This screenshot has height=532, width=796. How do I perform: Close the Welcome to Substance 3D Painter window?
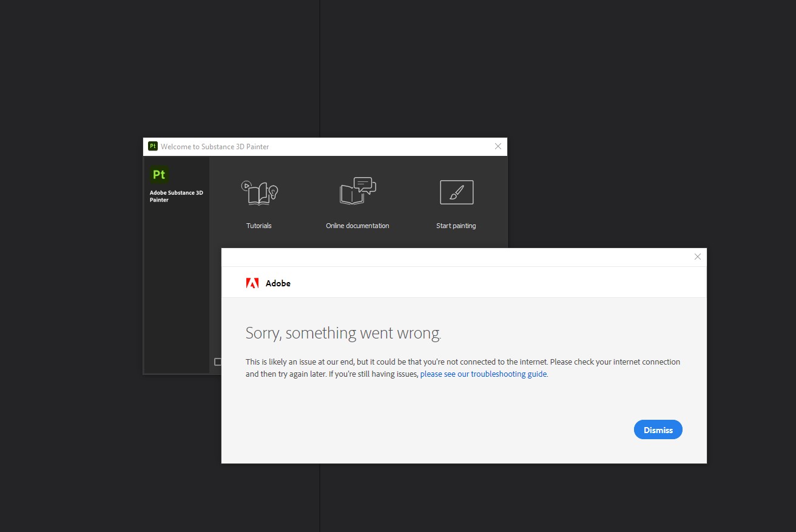pyautogui.click(x=497, y=146)
